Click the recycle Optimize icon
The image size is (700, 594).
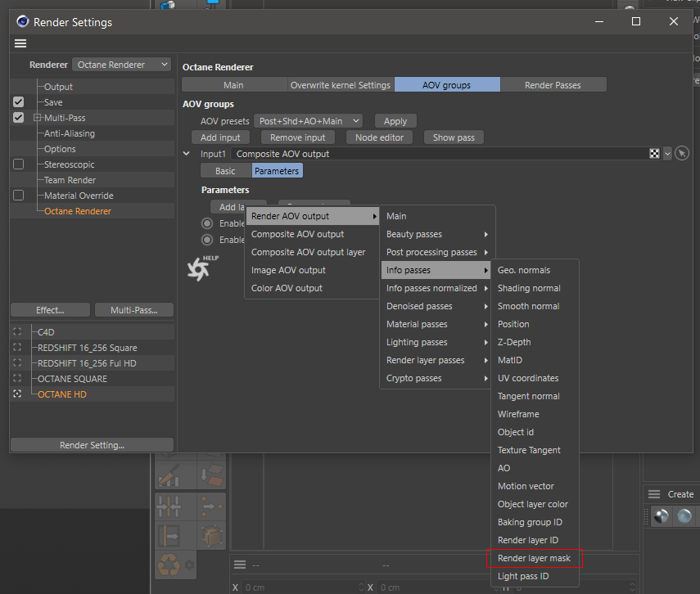coord(169,565)
